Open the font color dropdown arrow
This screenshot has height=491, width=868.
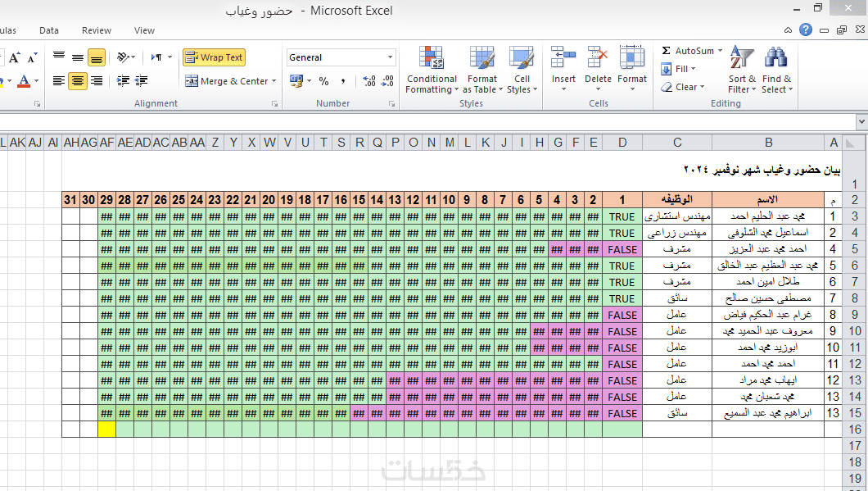click(37, 81)
